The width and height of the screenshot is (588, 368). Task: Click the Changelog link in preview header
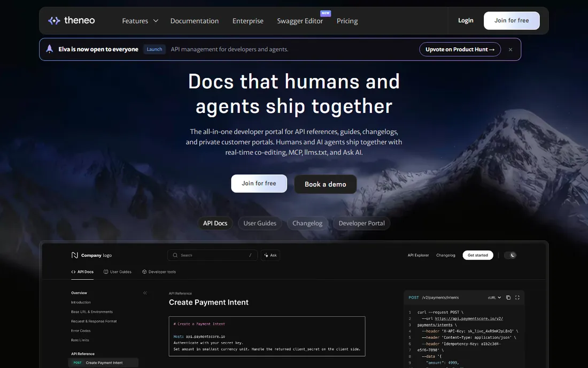point(445,255)
